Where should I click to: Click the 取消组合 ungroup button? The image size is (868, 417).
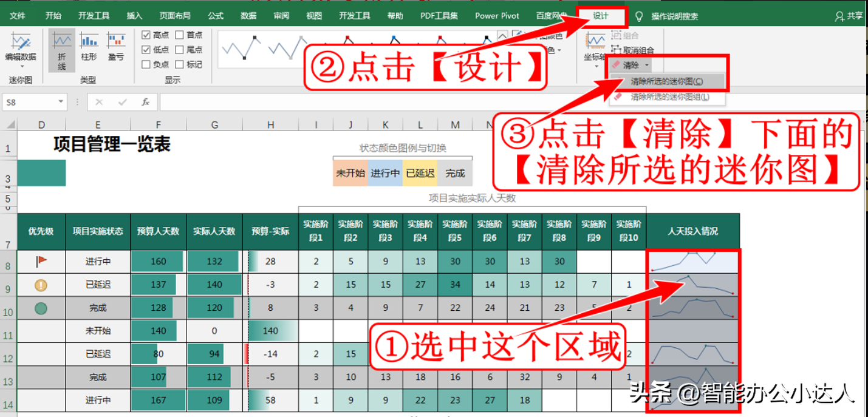point(632,50)
